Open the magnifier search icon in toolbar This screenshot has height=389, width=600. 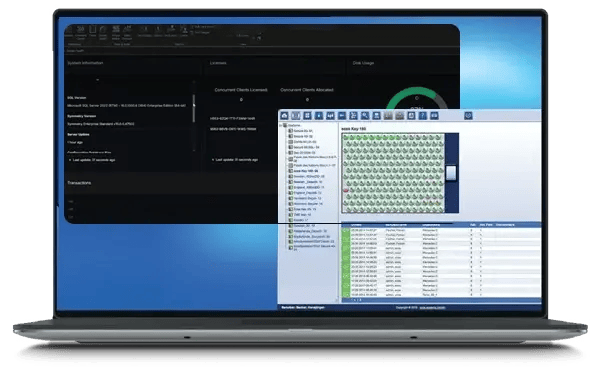(x=365, y=116)
